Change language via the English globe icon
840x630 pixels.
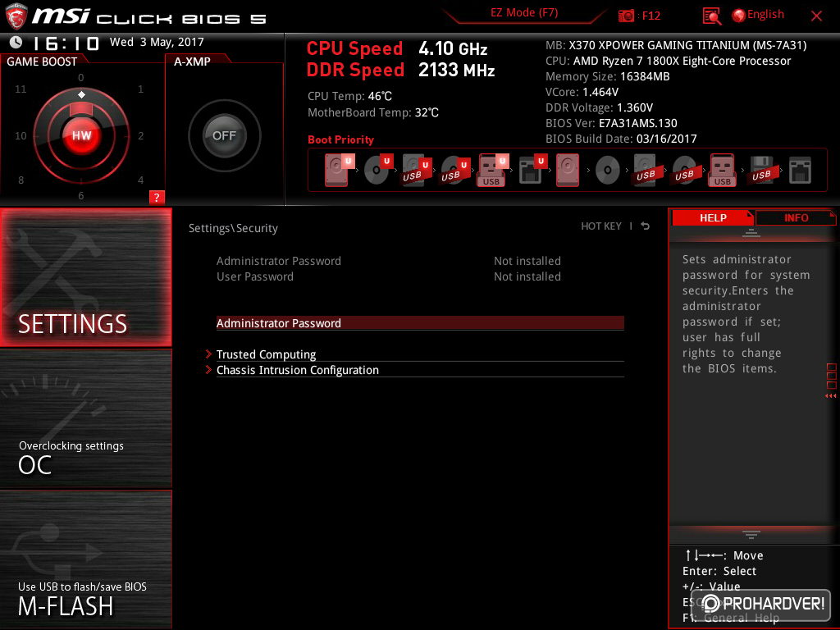739,16
